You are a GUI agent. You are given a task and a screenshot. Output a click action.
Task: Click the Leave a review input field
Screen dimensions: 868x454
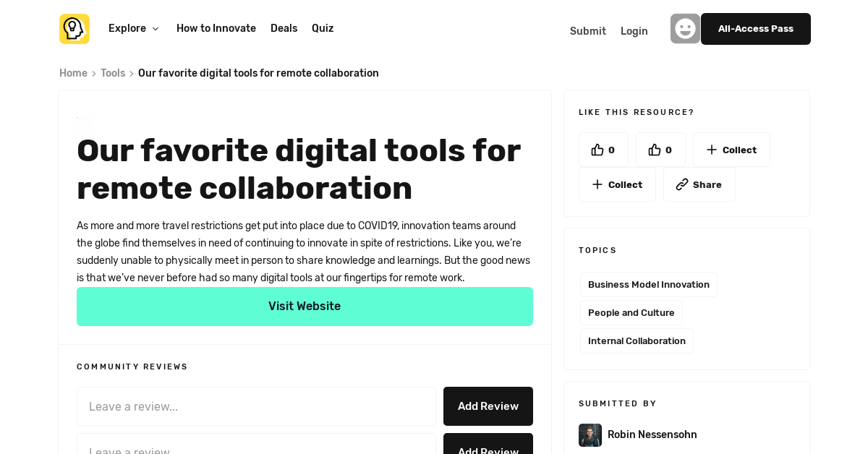point(256,406)
